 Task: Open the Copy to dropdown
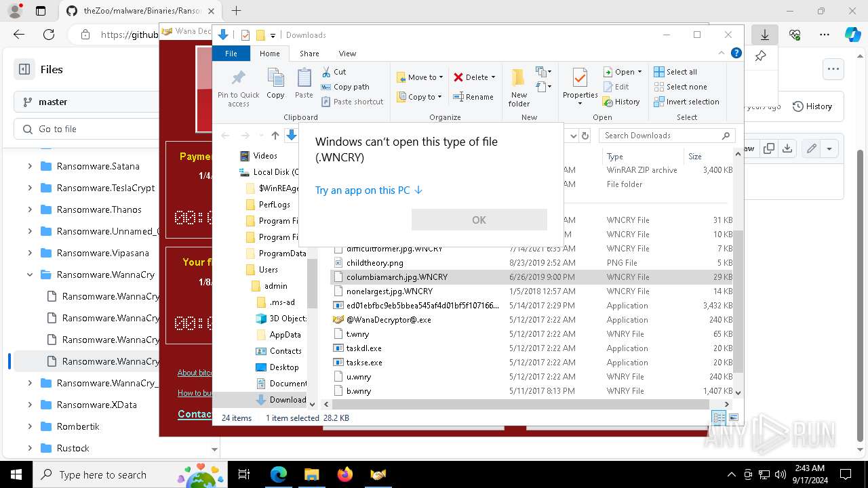[419, 97]
